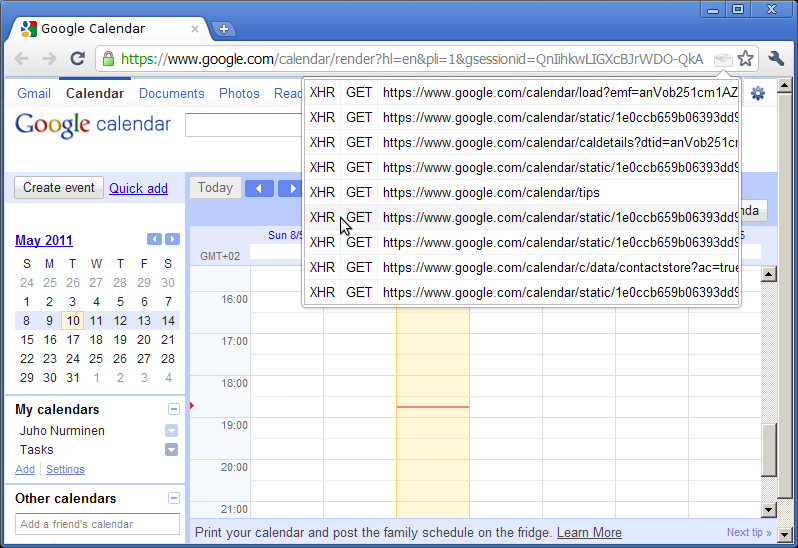This screenshot has height=548, width=798.
Task: Select May 22 in the mini calendar
Action: (x=26, y=359)
